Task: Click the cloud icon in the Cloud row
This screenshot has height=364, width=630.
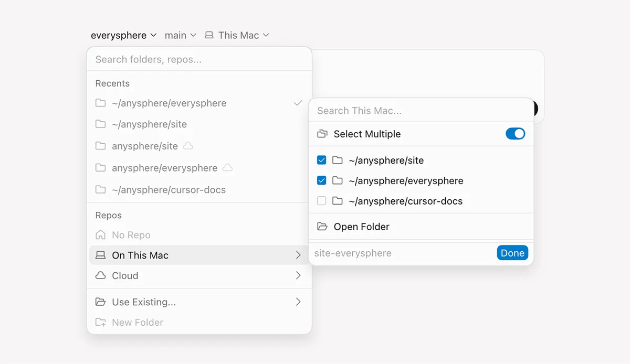Action: click(100, 275)
